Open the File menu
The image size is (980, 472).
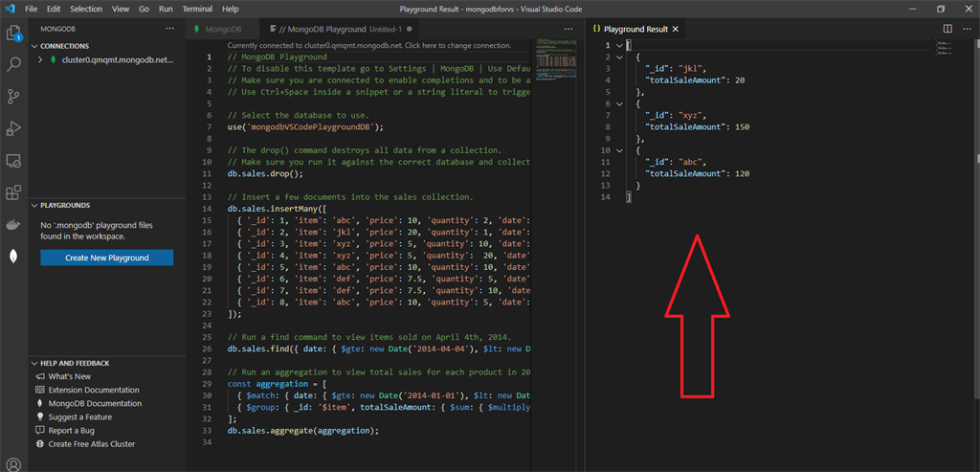pyautogui.click(x=32, y=10)
